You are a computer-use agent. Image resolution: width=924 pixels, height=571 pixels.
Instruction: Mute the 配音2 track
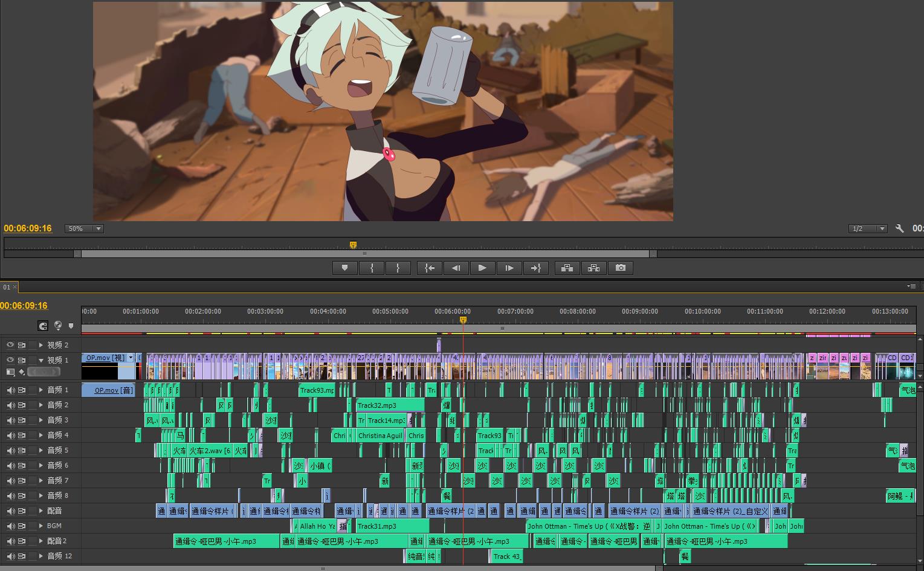tap(10, 541)
